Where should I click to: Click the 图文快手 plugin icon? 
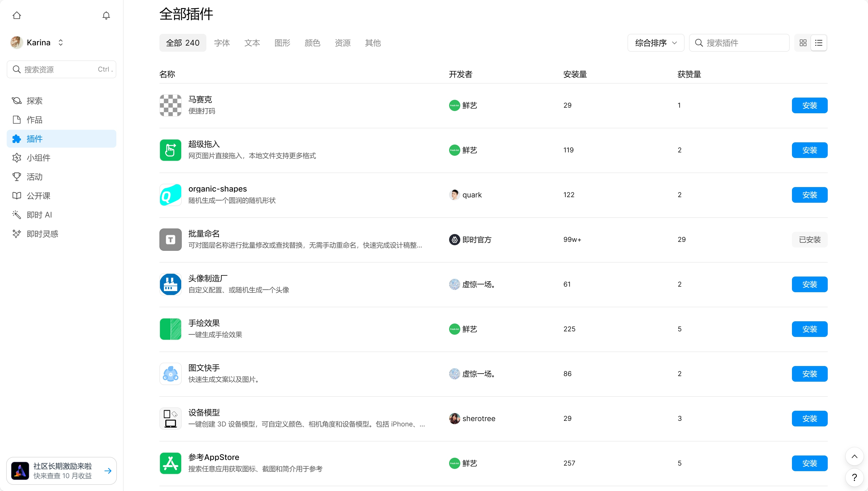170,374
